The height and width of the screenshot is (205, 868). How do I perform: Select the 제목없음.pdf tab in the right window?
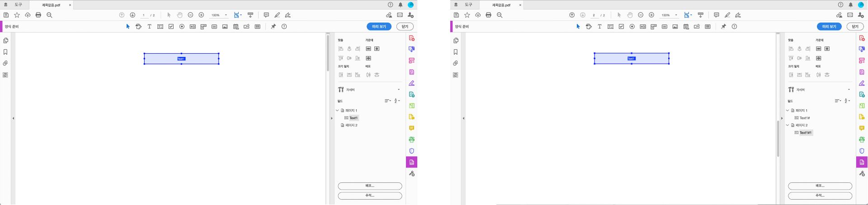501,5
